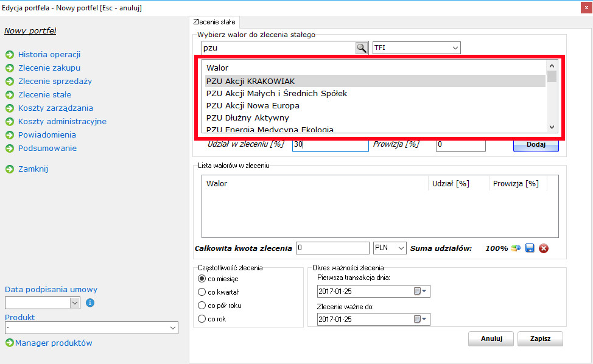Click the icon right after the 100% sum
Screen dimensions: 593x364
click(516, 248)
